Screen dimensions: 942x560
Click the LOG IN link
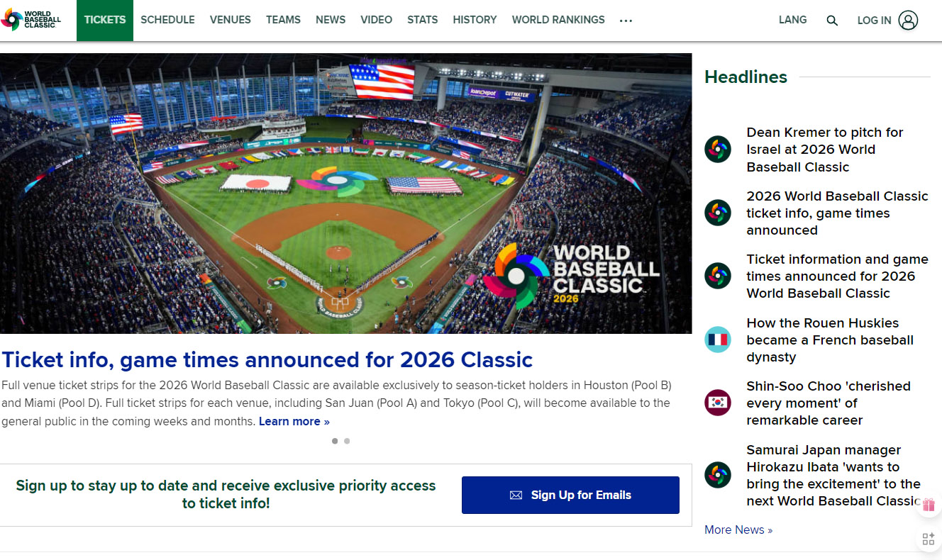(874, 21)
